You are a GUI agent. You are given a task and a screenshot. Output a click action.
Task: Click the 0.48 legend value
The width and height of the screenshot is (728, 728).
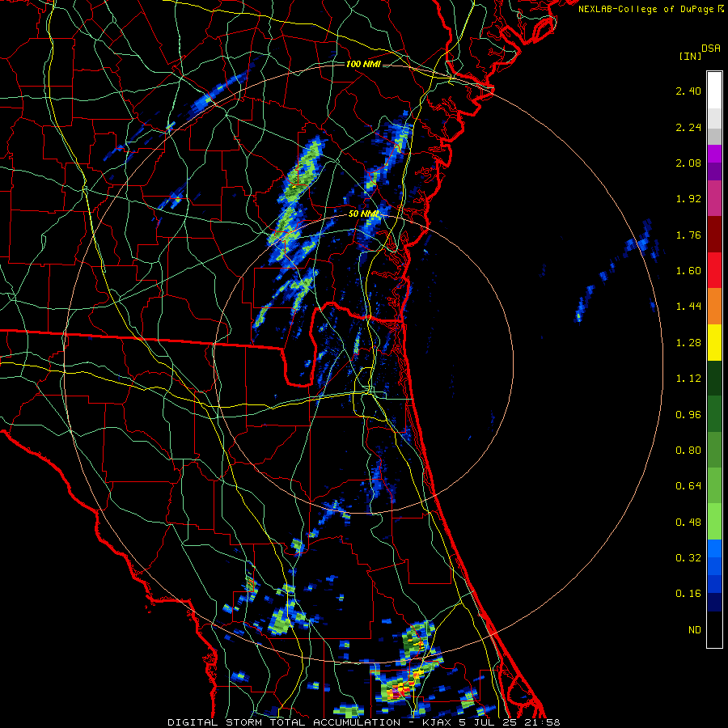point(688,523)
